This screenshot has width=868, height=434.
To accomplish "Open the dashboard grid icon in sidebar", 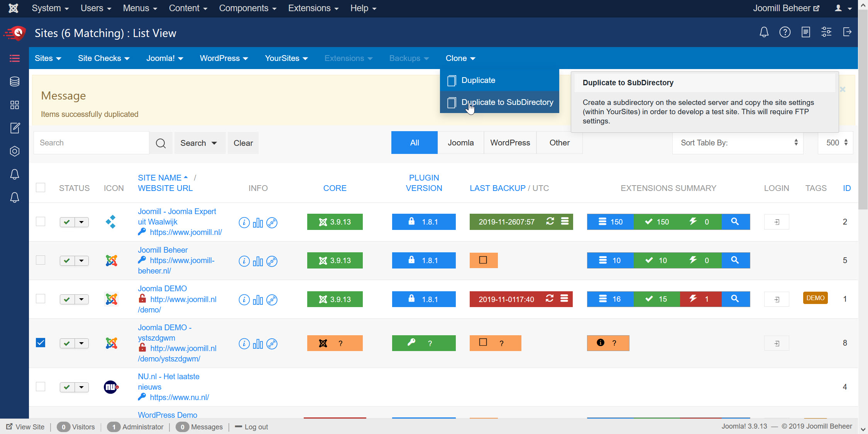I will (15, 105).
